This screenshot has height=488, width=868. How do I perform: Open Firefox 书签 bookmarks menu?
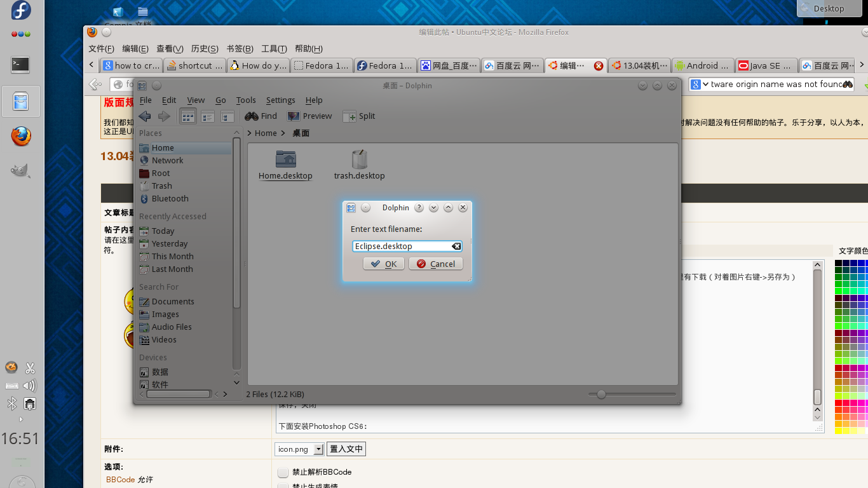click(x=240, y=49)
